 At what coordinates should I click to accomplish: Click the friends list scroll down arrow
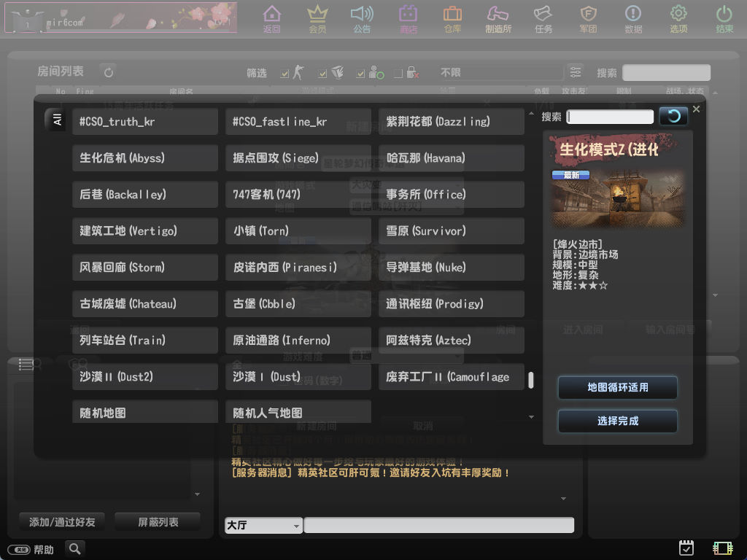coord(197,494)
